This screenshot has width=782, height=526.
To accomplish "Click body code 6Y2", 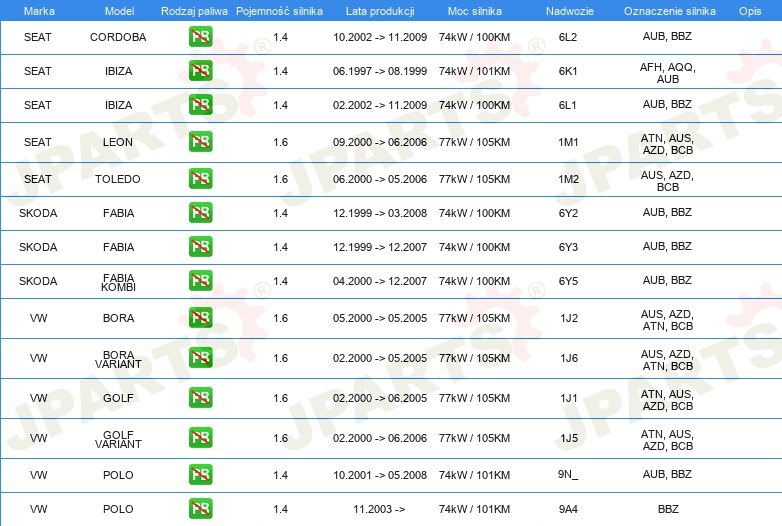I will [568, 213].
